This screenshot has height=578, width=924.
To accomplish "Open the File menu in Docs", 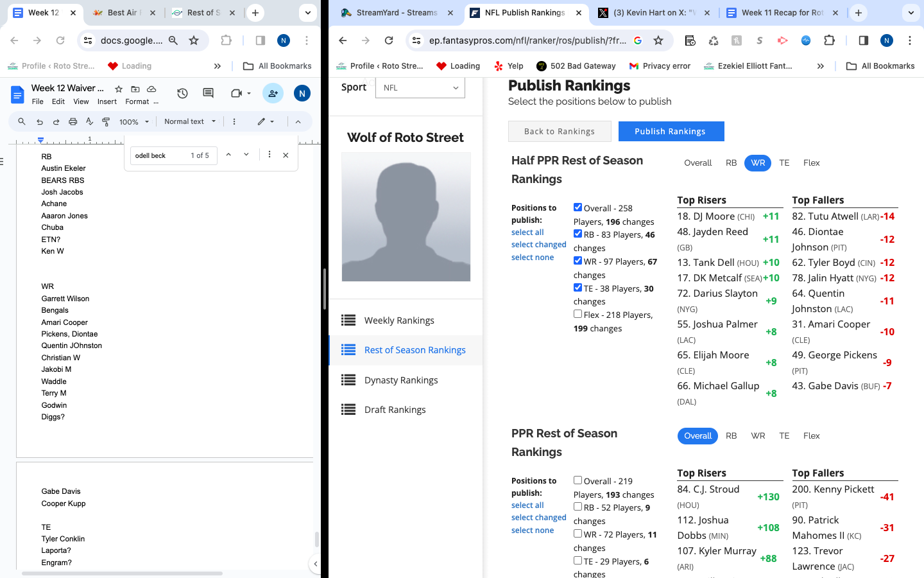I will pos(38,101).
